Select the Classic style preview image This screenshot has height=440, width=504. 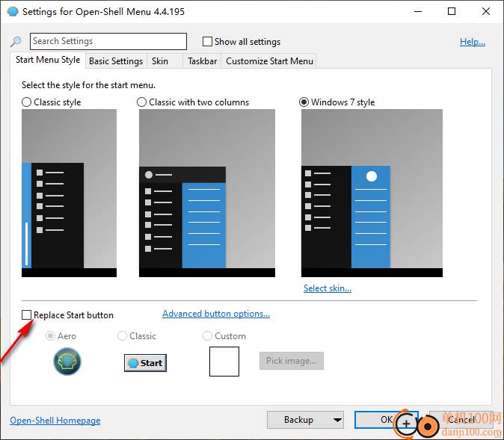(x=69, y=193)
